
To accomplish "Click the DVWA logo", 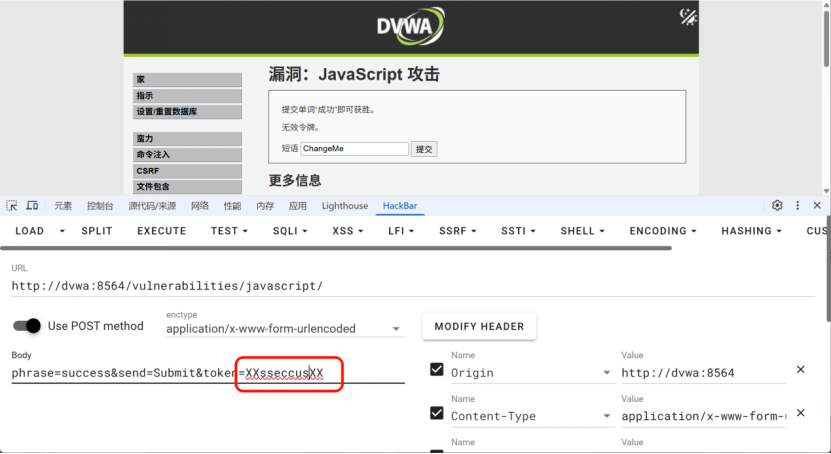I will [410, 25].
